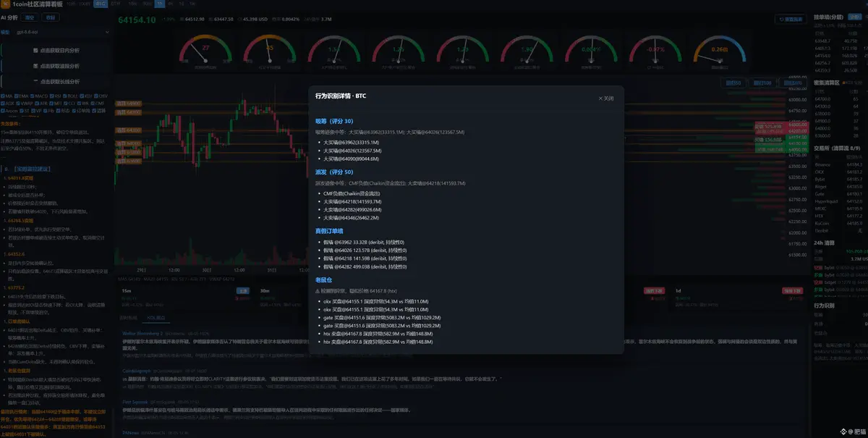
Task: Toggle the ATR indicator checkbox
Action: pyautogui.click(x=38, y=104)
